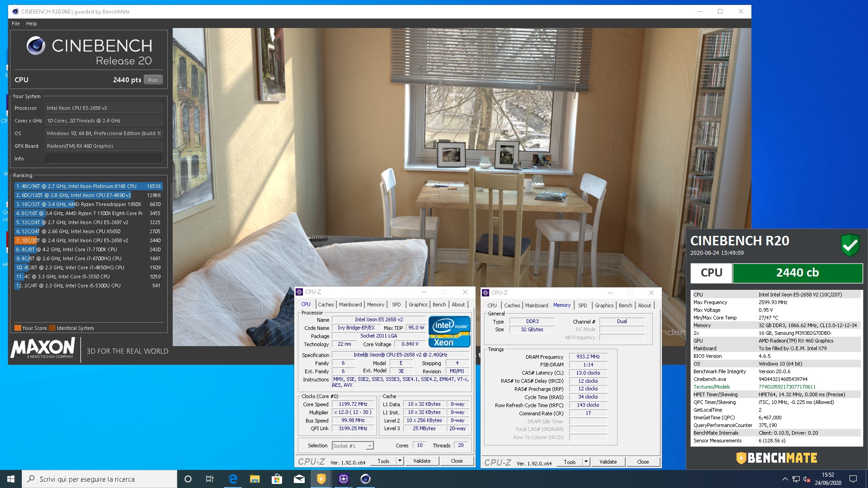
Task: Switch to Cinebench taskbar icon
Action: (366, 479)
